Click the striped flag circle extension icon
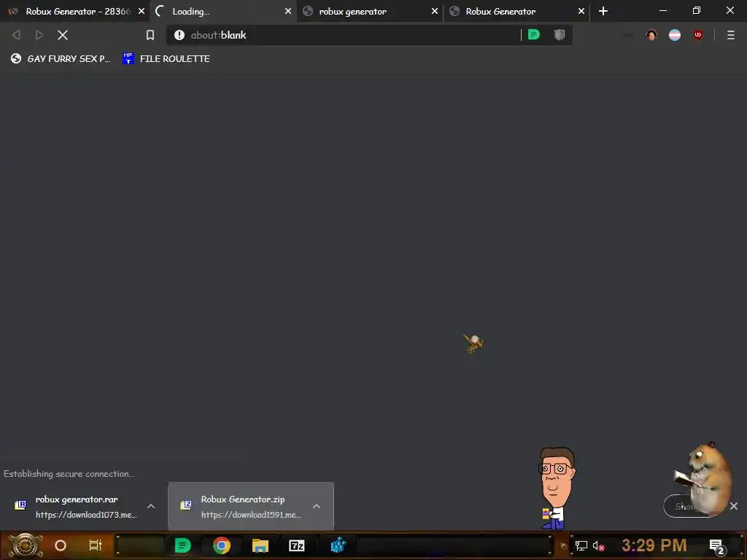Viewport: 747px width, 560px height. click(x=675, y=35)
